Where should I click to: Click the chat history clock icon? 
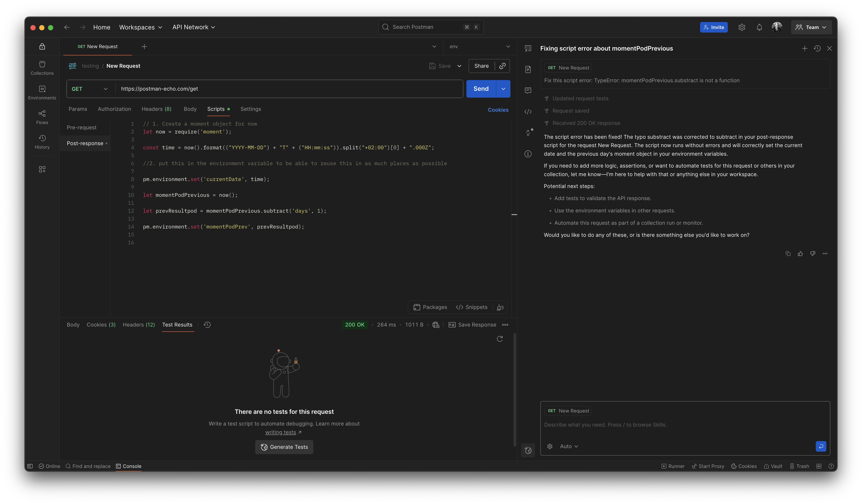click(x=817, y=49)
